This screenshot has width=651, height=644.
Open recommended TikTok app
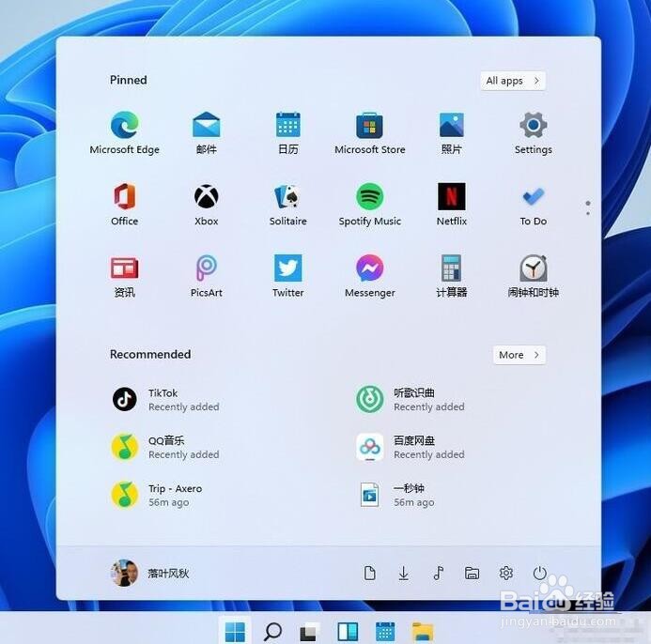(166, 400)
